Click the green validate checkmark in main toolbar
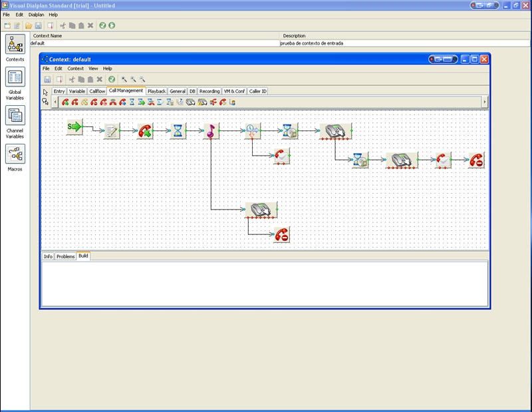The height and width of the screenshot is (412, 532). pos(102,25)
